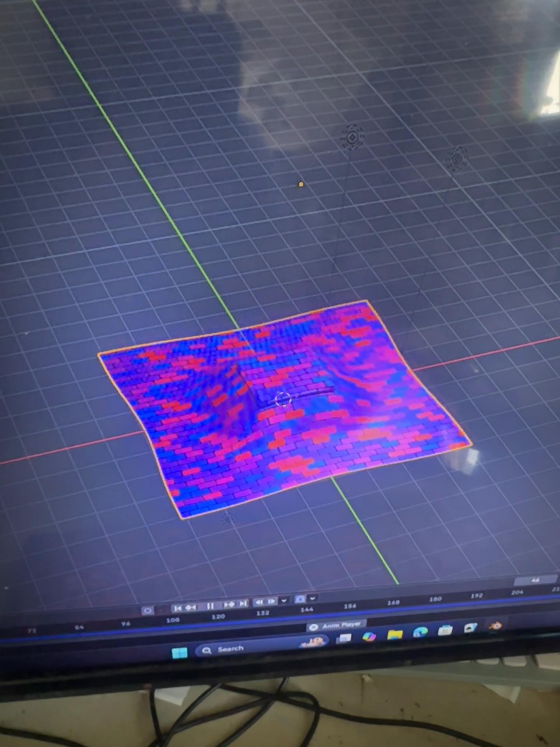
Task: Go to next keyframe
Action: 229,604
